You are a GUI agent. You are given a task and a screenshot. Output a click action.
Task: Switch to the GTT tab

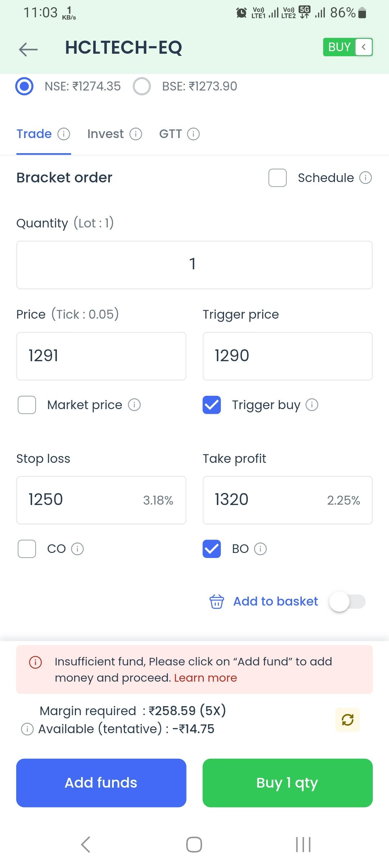click(x=171, y=134)
